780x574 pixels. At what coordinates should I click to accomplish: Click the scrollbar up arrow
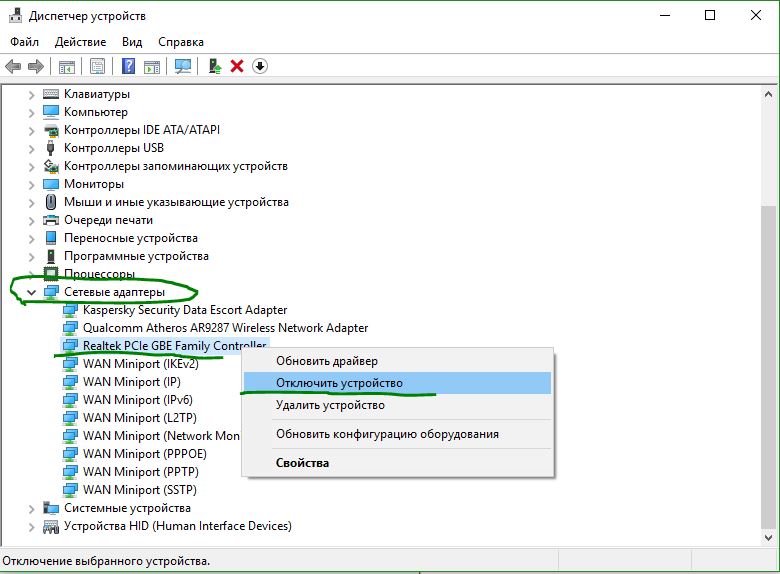coord(768,94)
